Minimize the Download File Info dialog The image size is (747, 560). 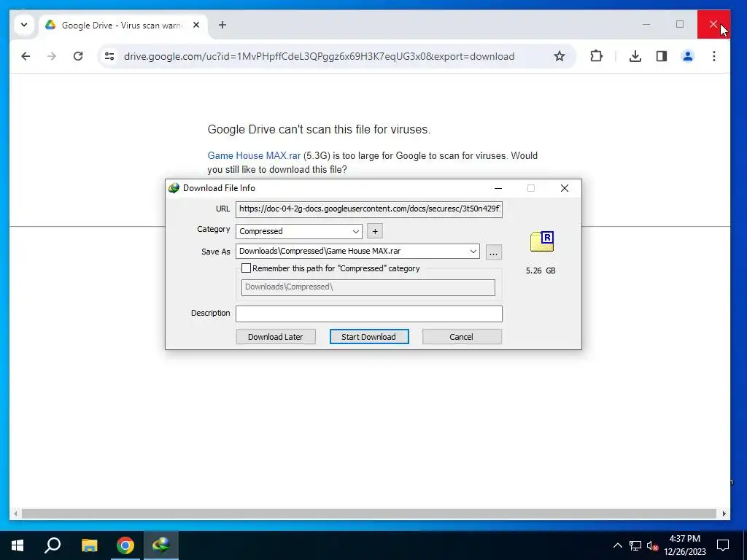tap(498, 188)
